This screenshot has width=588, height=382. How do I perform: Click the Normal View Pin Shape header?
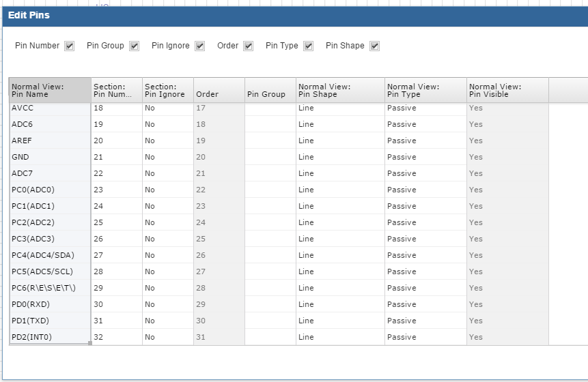(x=341, y=90)
